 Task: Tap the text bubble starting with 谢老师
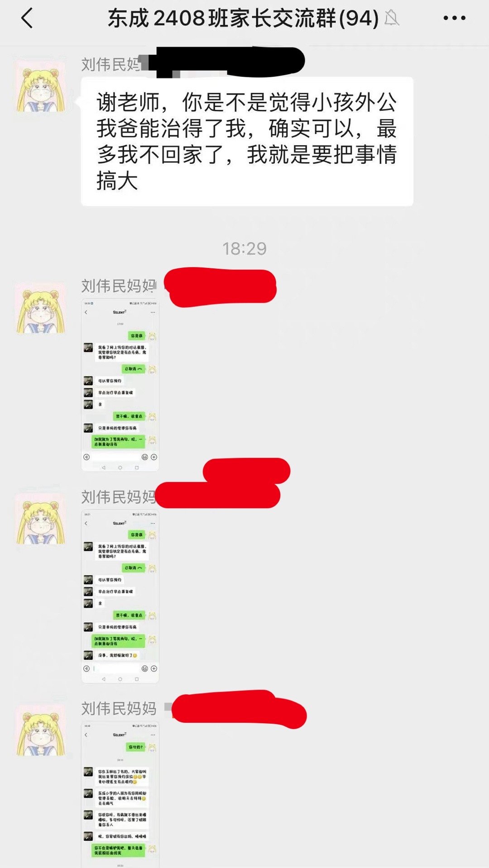tap(247, 142)
